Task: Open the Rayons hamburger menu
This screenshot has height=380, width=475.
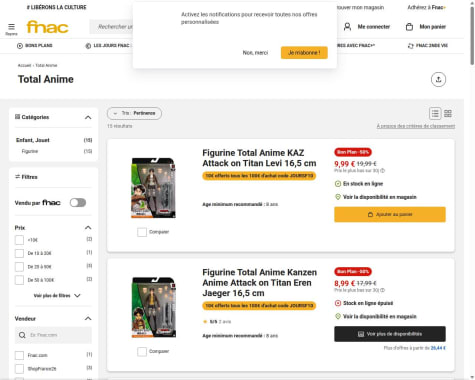Action: tap(11, 29)
